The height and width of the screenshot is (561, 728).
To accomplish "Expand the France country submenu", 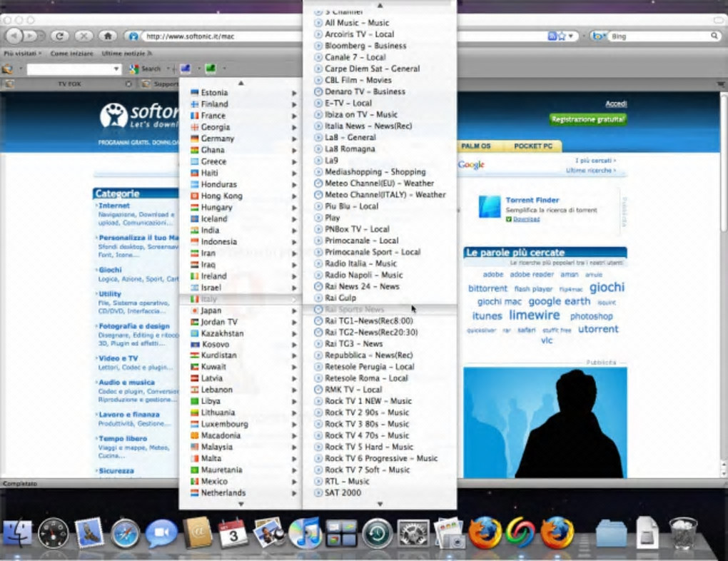I will (x=241, y=116).
